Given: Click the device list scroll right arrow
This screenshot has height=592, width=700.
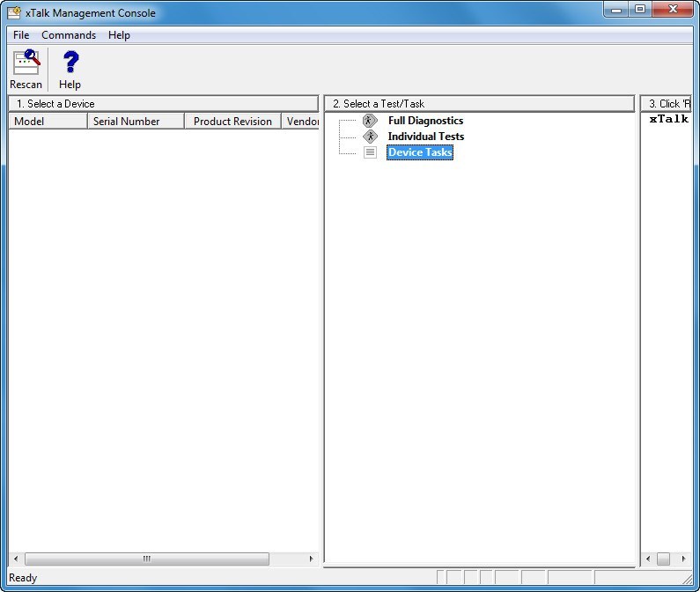Looking at the screenshot, I should (311, 559).
